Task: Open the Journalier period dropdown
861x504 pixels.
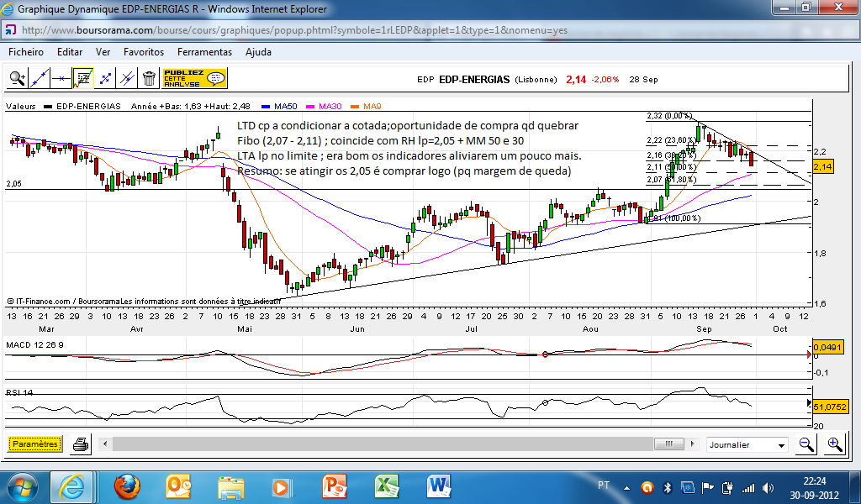Action: tap(747, 444)
